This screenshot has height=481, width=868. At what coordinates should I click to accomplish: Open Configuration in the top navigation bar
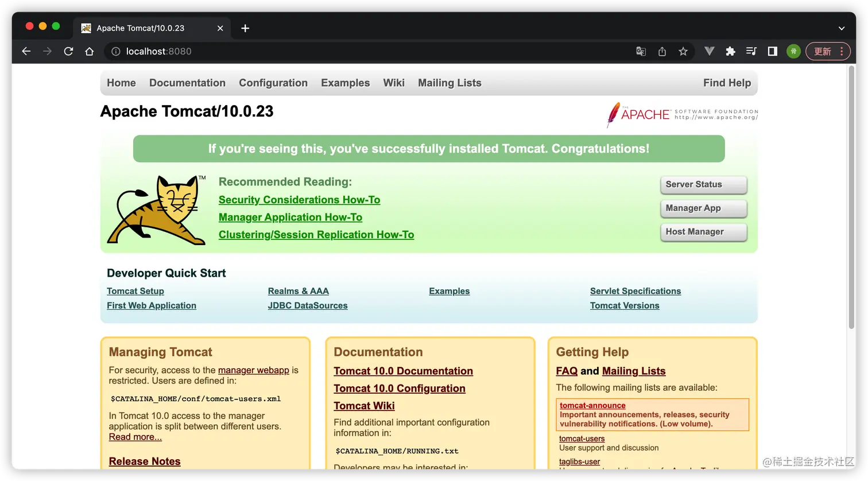tap(273, 83)
